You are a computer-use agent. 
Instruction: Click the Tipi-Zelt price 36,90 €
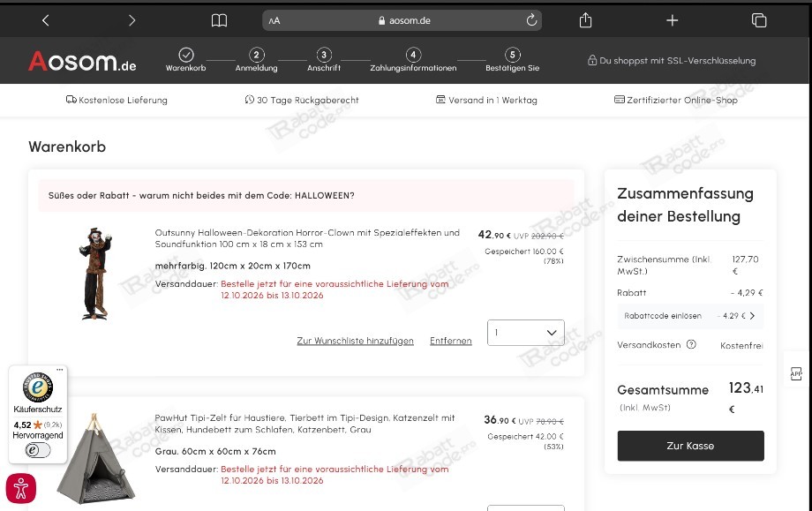coord(500,420)
